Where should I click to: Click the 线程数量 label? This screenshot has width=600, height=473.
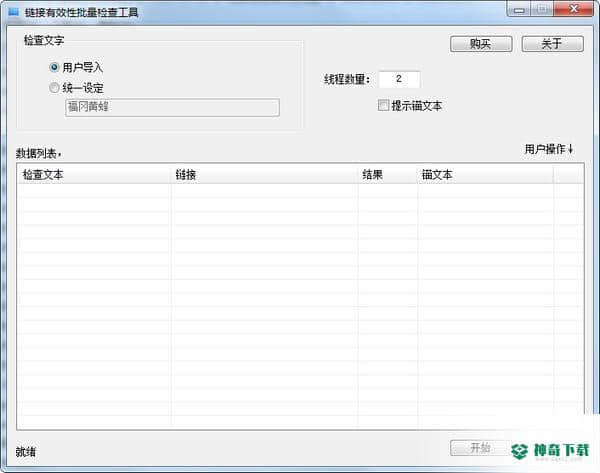tap(347, 80)
